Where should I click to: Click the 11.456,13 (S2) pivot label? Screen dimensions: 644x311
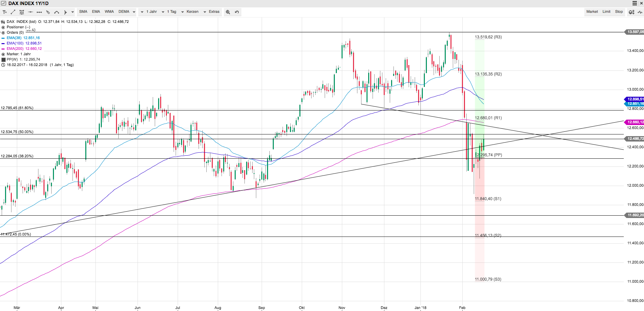click(488, 236)
